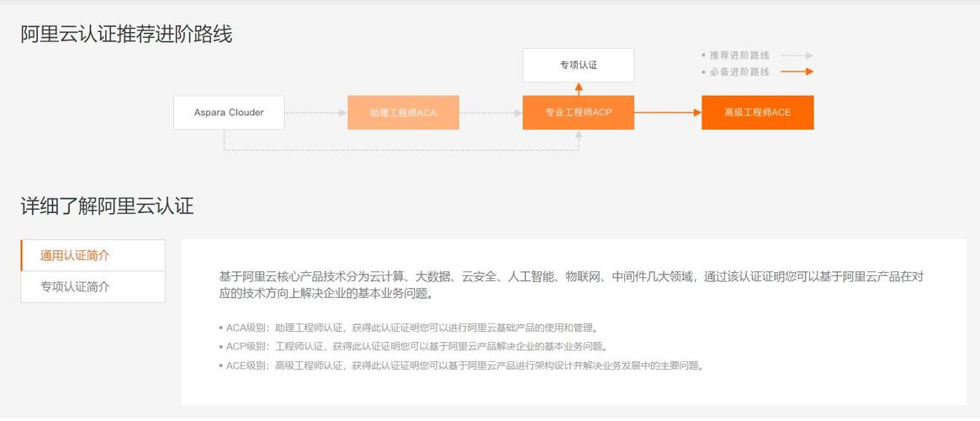The image size is (980, 421).
Task: Click the 详细了解阿里云认证 heading
Action: click(107, 205)
